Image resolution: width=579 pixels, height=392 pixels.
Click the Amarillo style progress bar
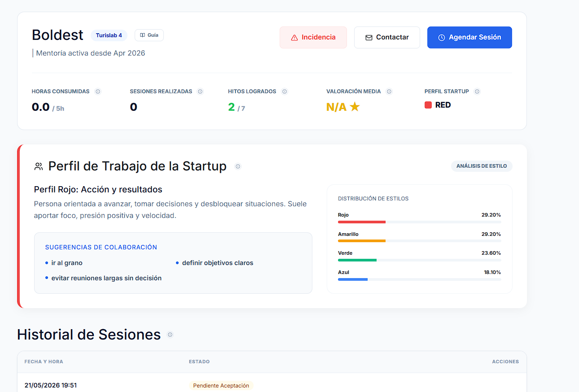click(x=420, y=241)
